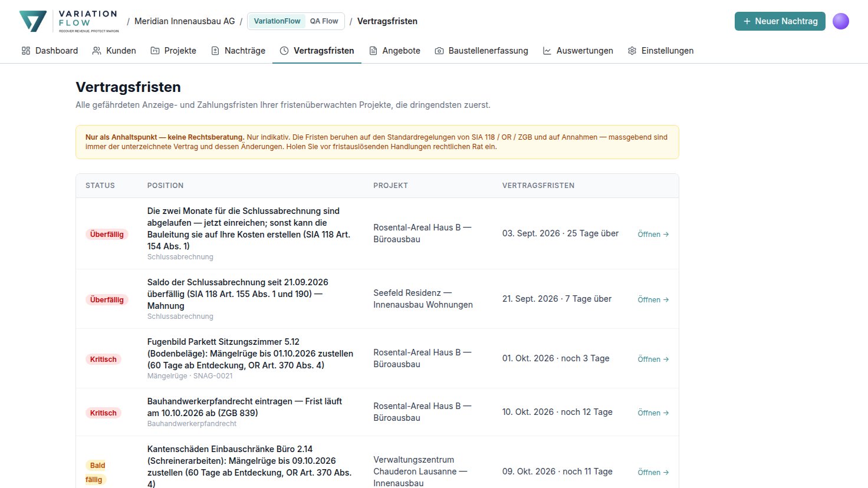Click the Kritisch badge for Bauhandwerkerpfandrecht
The height and width of the screenshot is (488, 868).
[103, 413]
